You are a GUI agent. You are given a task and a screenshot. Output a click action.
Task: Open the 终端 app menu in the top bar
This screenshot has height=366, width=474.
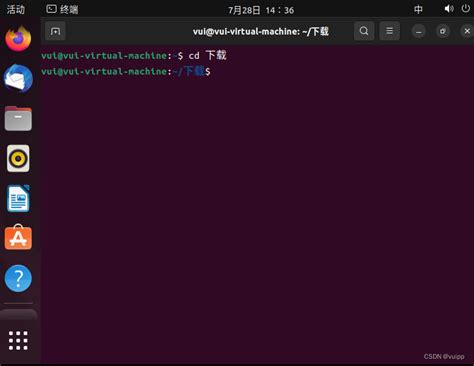62,9
